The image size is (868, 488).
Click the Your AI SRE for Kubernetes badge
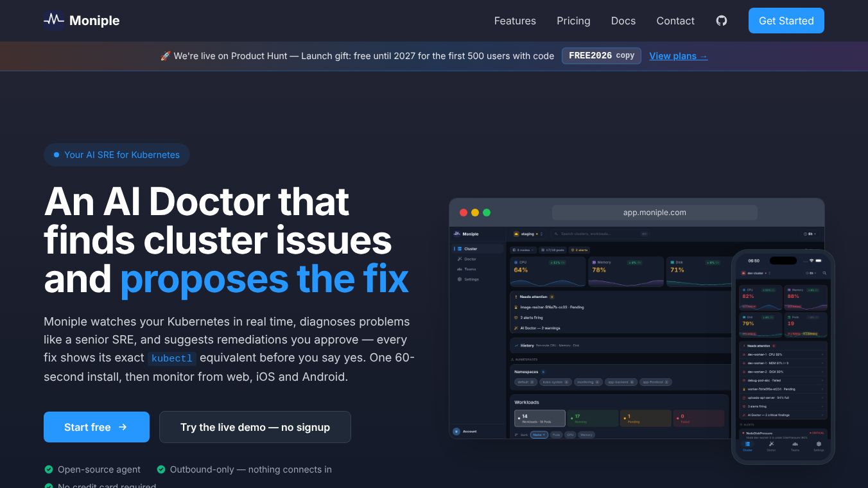click(x=116, y=155)
